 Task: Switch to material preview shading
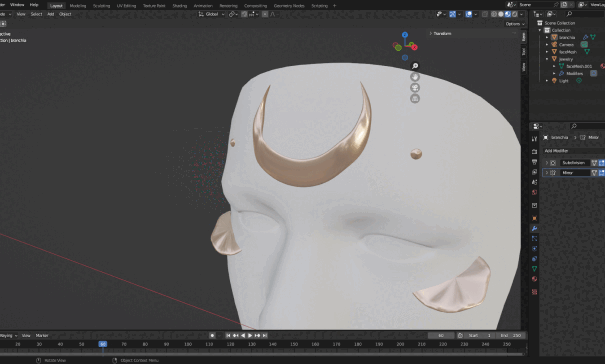(x=508, y=14)
